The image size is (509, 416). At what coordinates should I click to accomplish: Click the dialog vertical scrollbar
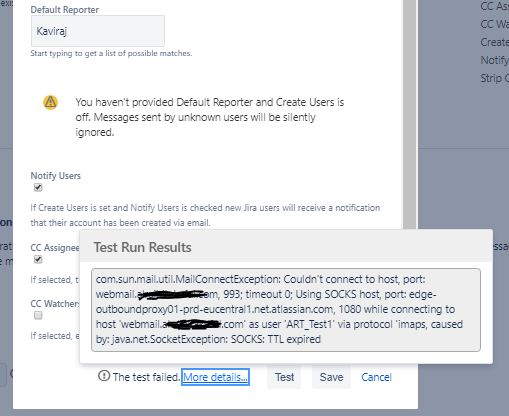coord(410,114)
